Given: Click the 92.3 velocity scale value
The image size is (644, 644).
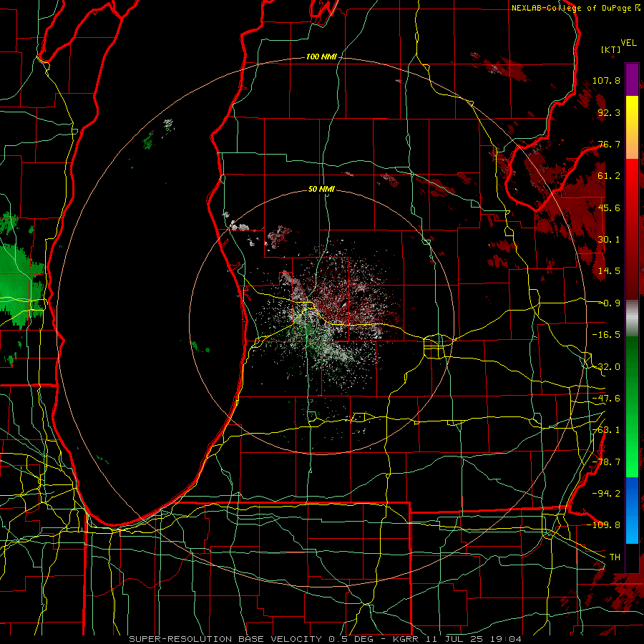Looking at the screenshot, I should click(x=609, y=112).
